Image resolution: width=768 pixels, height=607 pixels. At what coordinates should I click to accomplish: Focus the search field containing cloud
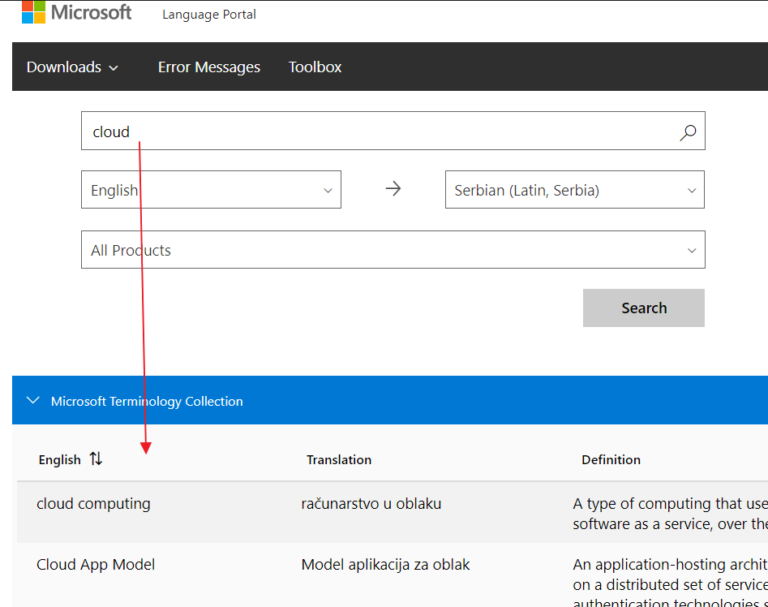[393, 131]
